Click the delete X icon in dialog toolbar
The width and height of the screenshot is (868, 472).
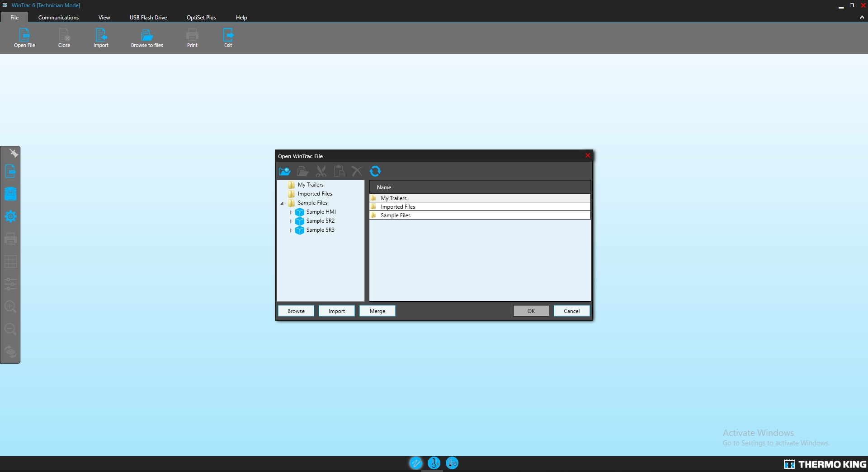pyautogui.click(x=357, y=171)
